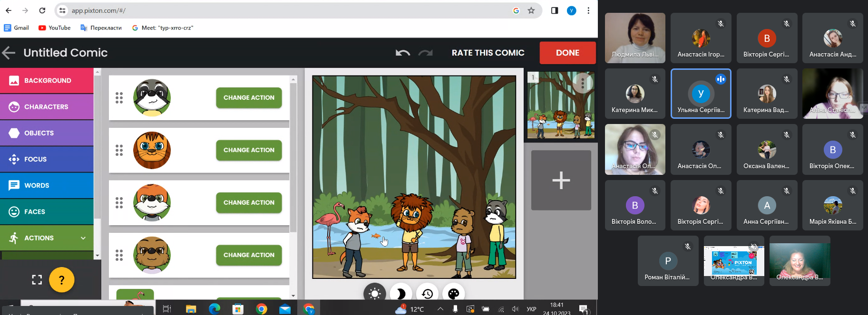Click the drag handle beside raccoon character

point(119,98)
